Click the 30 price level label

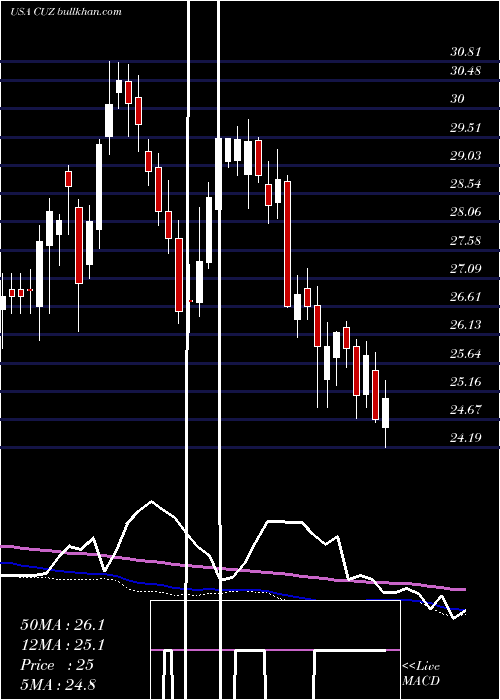pos(457,99)
